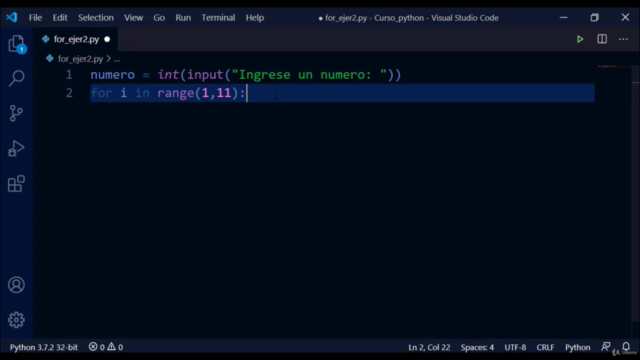Open the Edit menu

(x=60, y=18)
